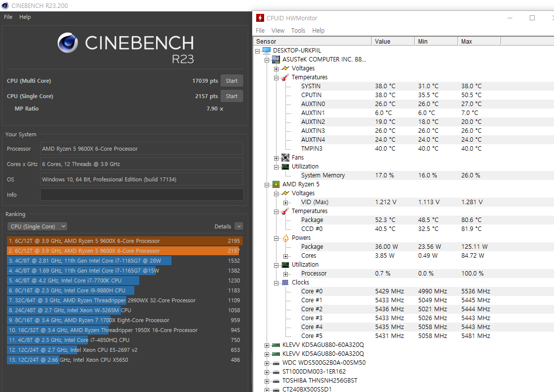The image size is (554, 392).
Task: Select the i7-1165G7 @ 28W ranking row
Action: pyautogui.click(x=125, y=261)
